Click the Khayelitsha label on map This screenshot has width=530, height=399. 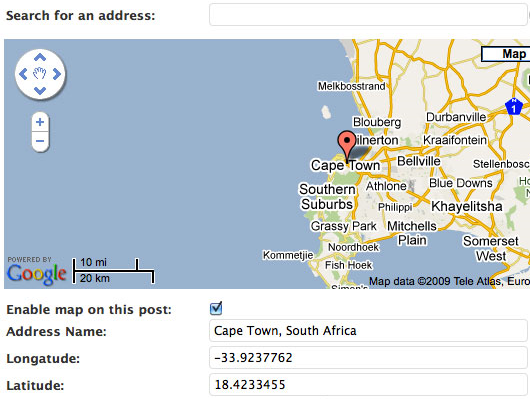[466, 206]
